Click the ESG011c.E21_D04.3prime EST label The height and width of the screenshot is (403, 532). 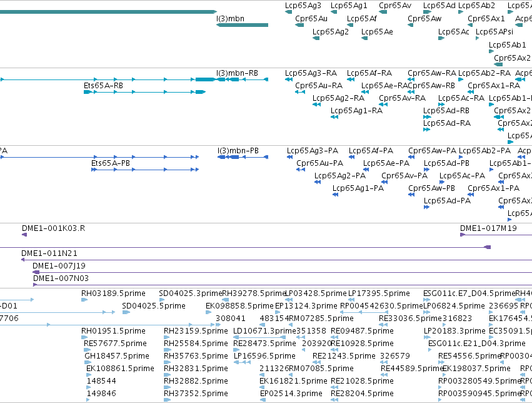477,344
